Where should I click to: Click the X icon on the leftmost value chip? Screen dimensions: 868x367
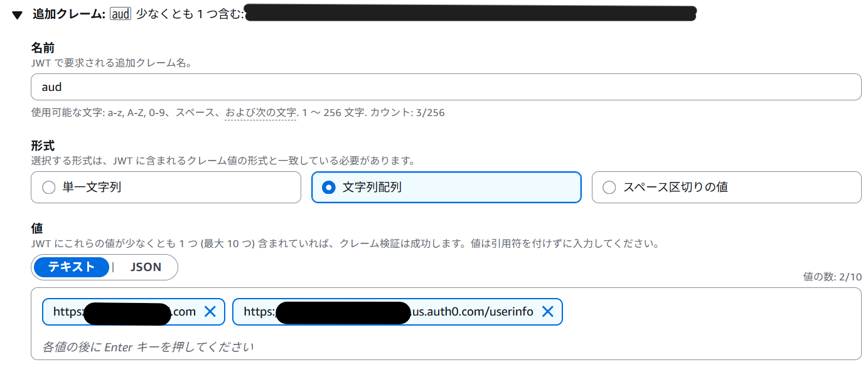(210, 312)
